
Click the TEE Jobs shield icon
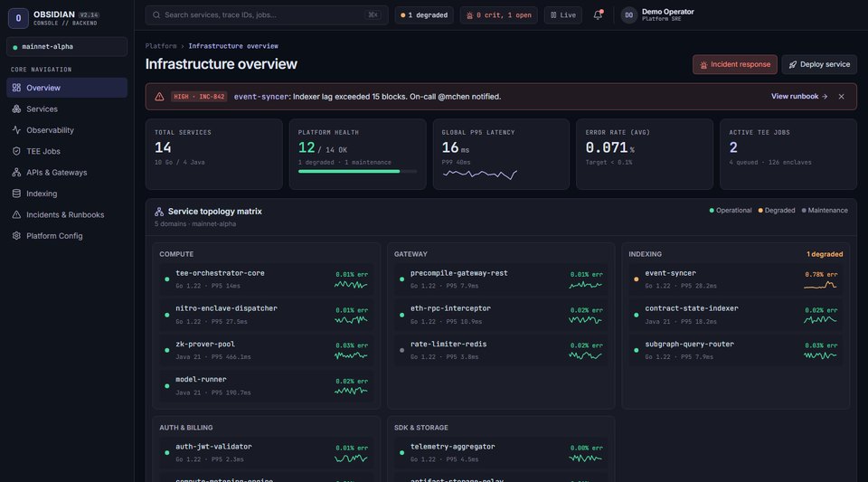[x=16, y=151]
